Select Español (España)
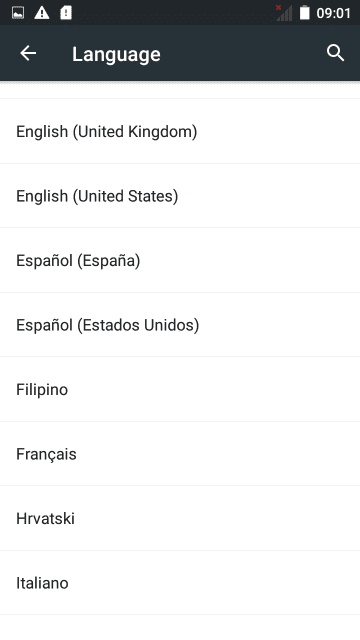 (180, 260)
